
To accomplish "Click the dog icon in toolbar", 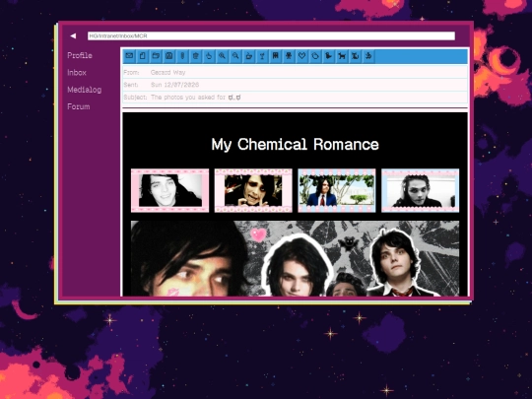I will pos(342,56).
